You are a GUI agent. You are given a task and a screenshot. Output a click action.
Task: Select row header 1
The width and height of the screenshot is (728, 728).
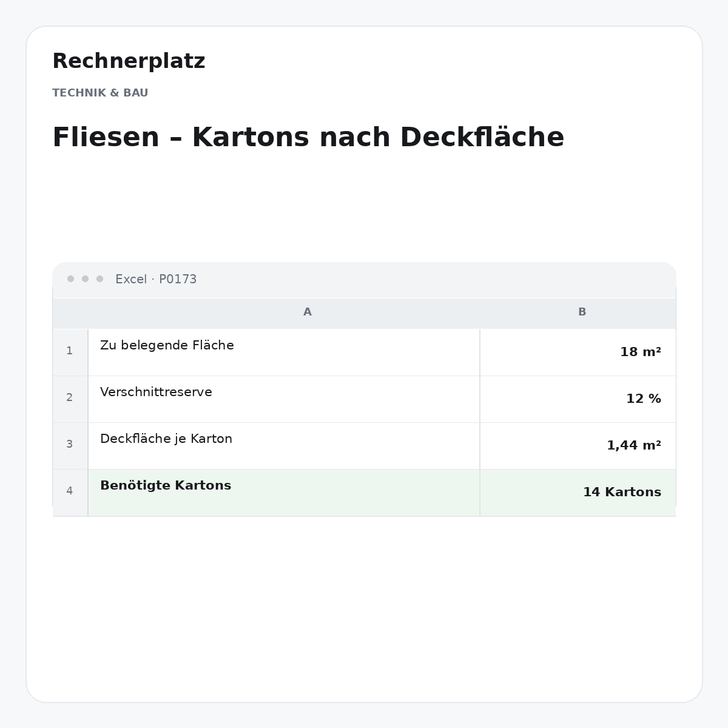click(x=70, y=351)
